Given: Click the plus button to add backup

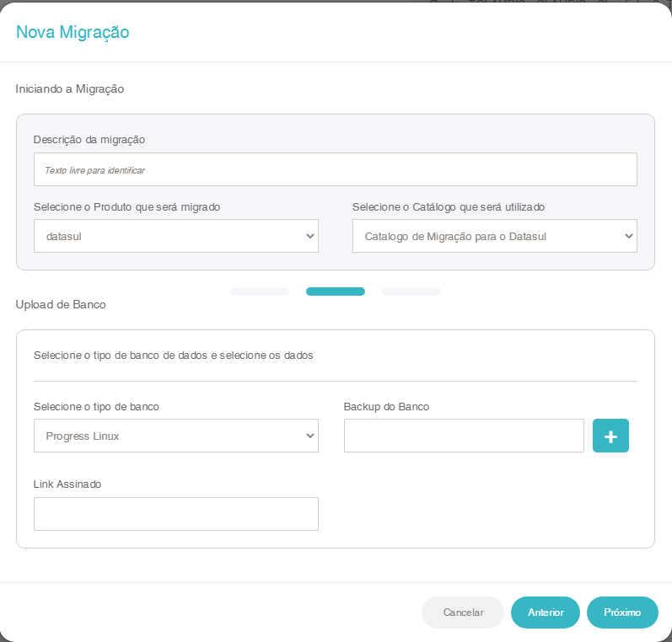Looking at the screenshot, I should point(610,436).
